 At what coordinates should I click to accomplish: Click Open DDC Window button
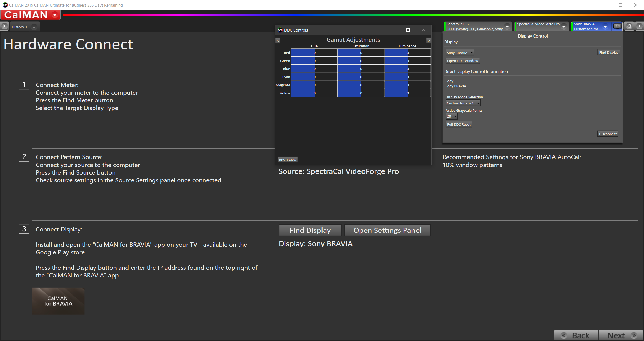tap(462, 61)
